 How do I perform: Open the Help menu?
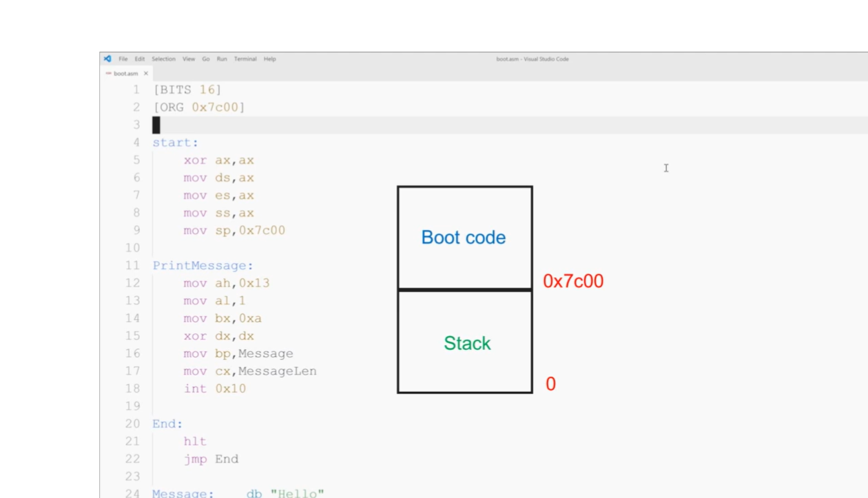click(270, 59)
